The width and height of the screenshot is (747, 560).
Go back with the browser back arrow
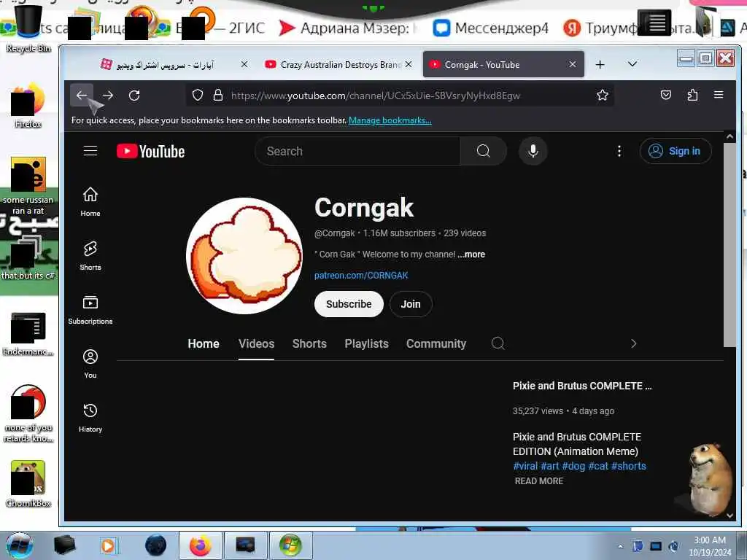(82, 96)
